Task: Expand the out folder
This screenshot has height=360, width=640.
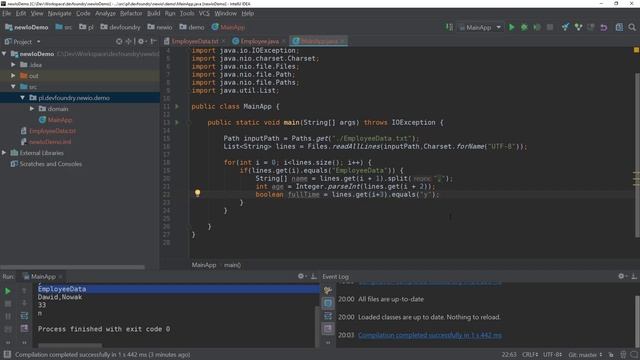Action: pos(13,76)
